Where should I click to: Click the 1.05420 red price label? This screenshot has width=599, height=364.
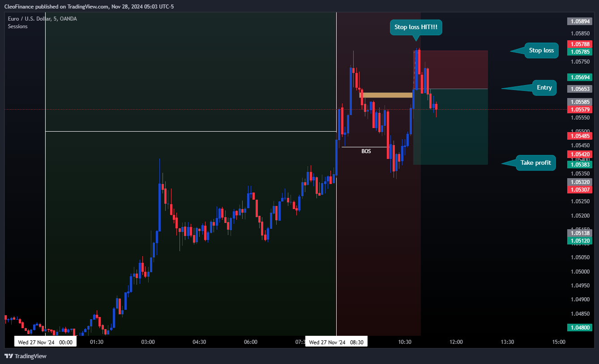[580, 154]
